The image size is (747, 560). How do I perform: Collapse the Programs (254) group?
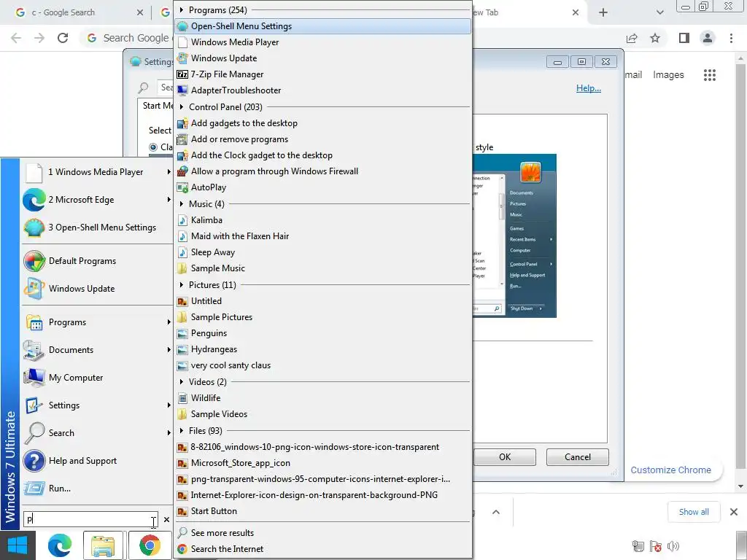tap(182, 10)
